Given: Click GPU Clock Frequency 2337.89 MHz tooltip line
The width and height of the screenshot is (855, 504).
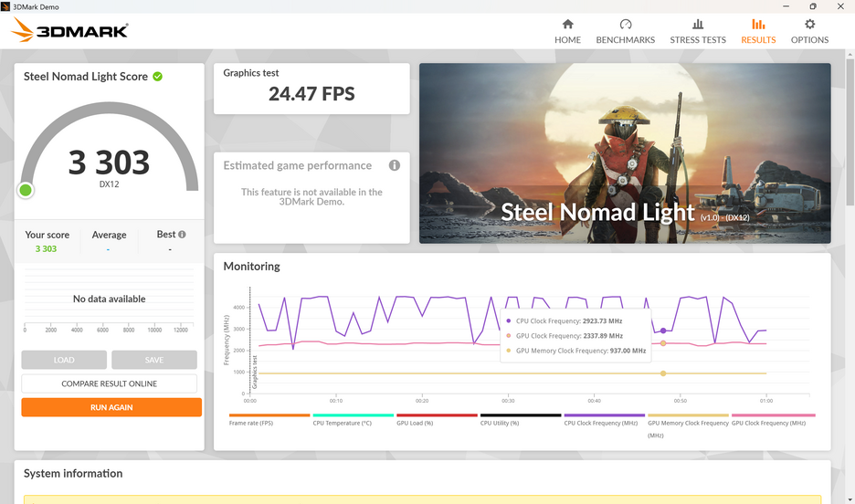Looking at the screenshot, I should [x=565, y=336].
